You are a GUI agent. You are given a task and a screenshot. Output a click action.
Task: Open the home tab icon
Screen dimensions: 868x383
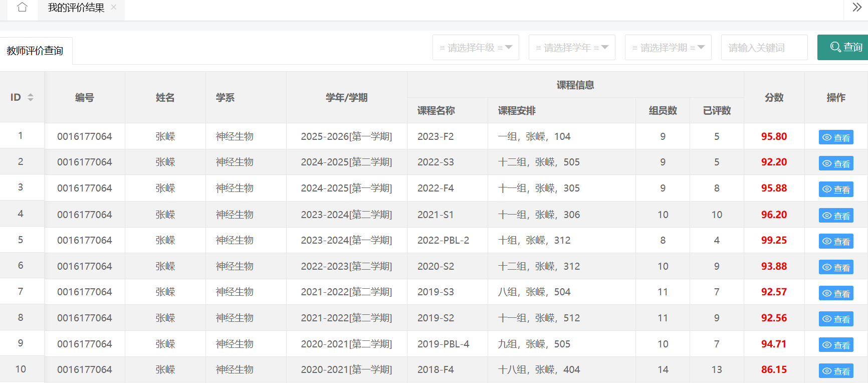click(x=22, y=8)
